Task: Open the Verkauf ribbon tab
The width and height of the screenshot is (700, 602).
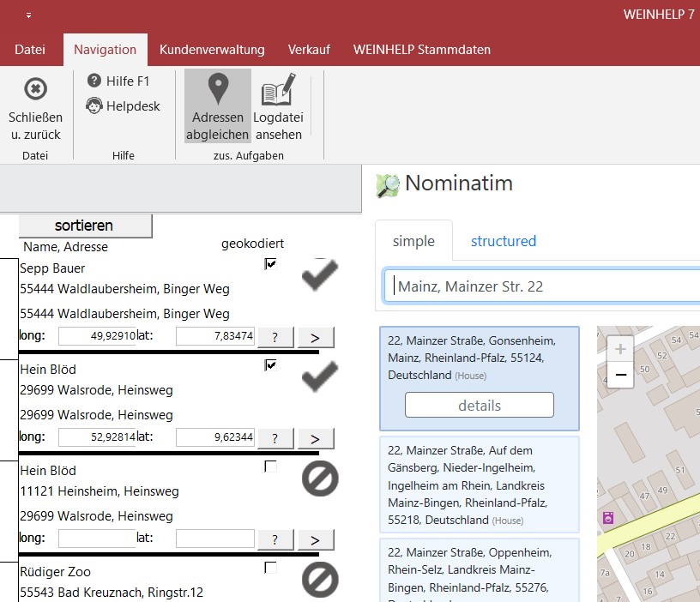Action: [x=309, y=50]
